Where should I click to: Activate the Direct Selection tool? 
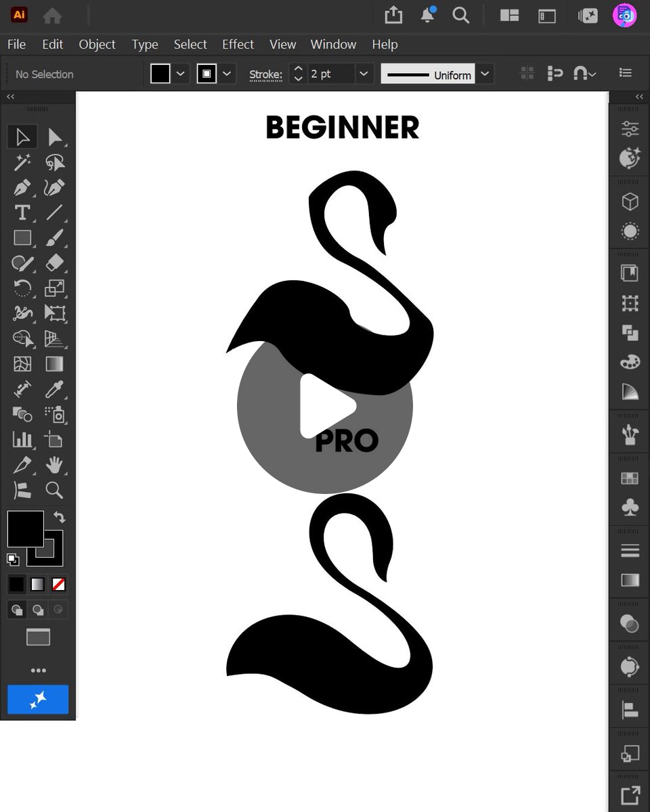54,137
